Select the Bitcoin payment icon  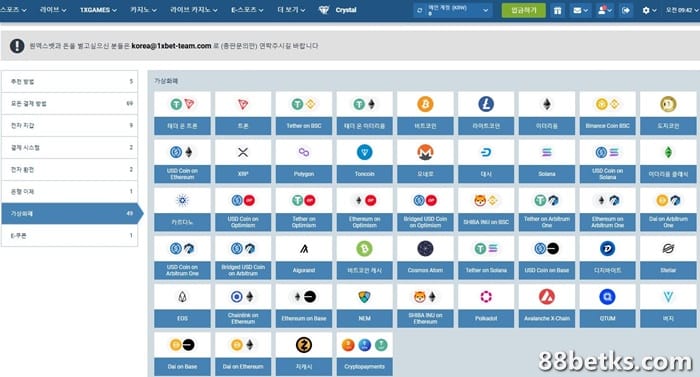(425, 105)
